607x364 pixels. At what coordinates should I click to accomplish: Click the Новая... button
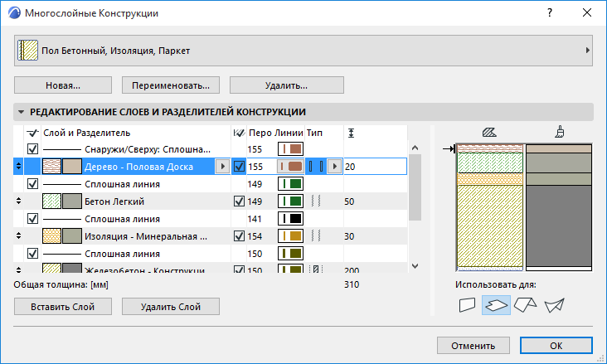click(63, 85)
